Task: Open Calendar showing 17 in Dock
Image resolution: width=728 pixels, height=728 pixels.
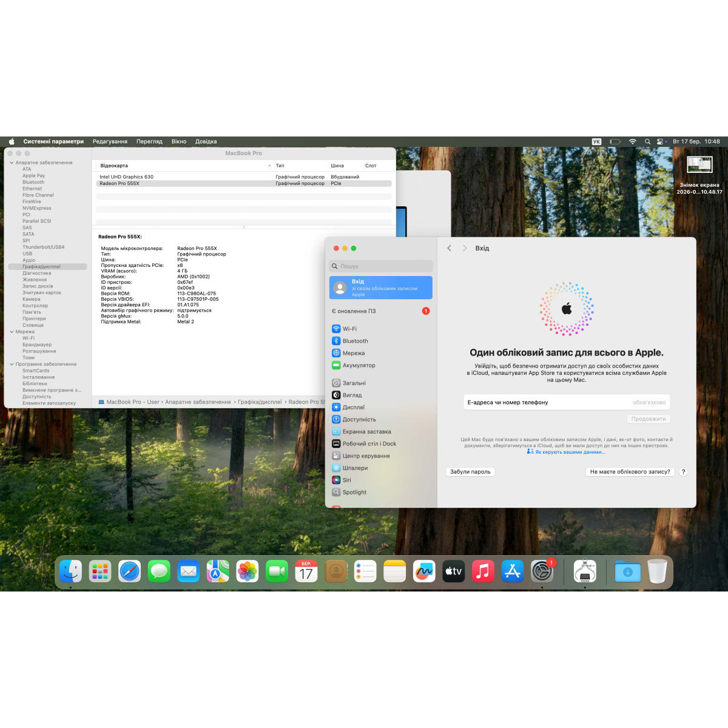Action: [306, 571]
